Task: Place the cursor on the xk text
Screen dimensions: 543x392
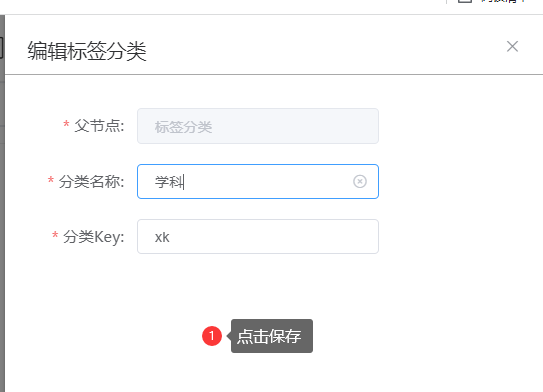Action: [162, 238]
